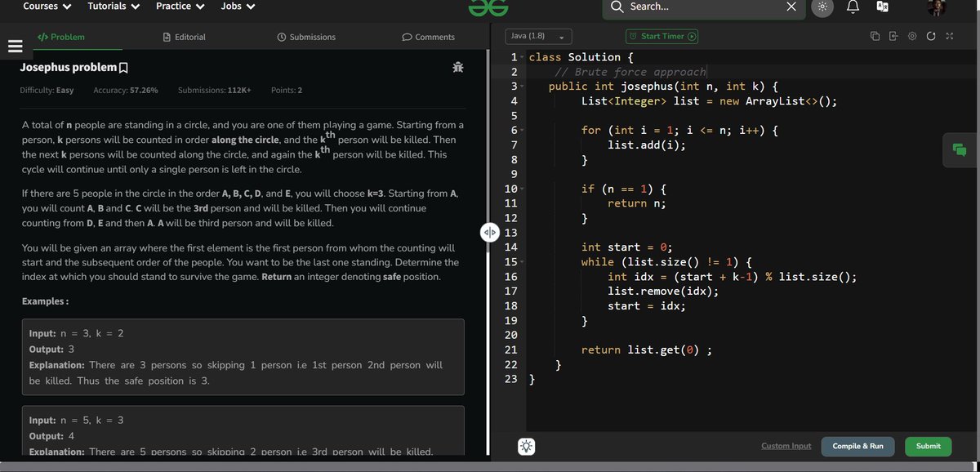Click 'Submissions: 112K+' text
Screen dimensions: 980x472
click(214, 90)
